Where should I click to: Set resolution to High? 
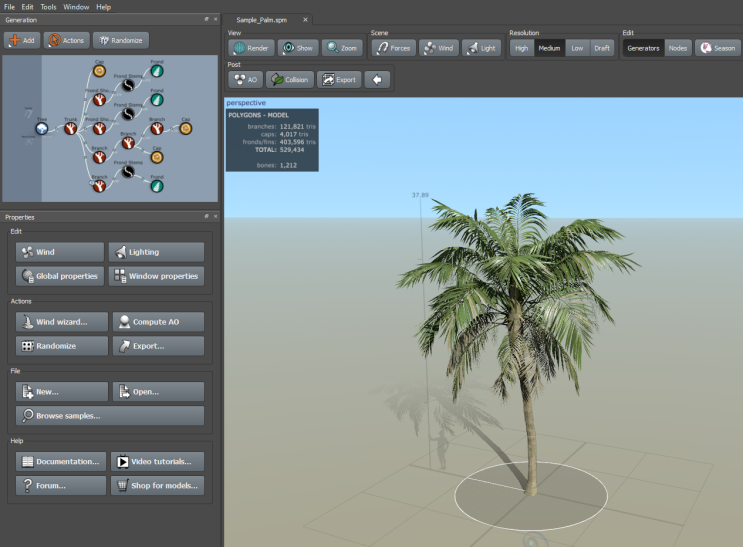coord(521,48)
